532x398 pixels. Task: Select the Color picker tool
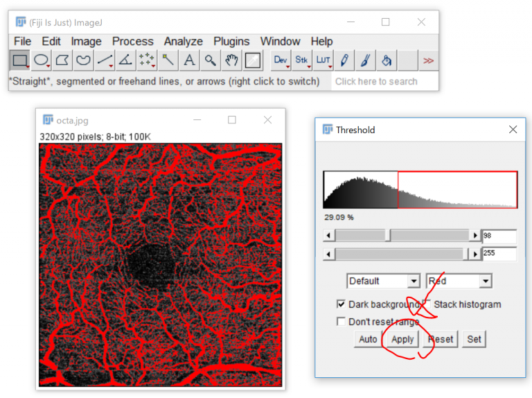coord(252,60)
